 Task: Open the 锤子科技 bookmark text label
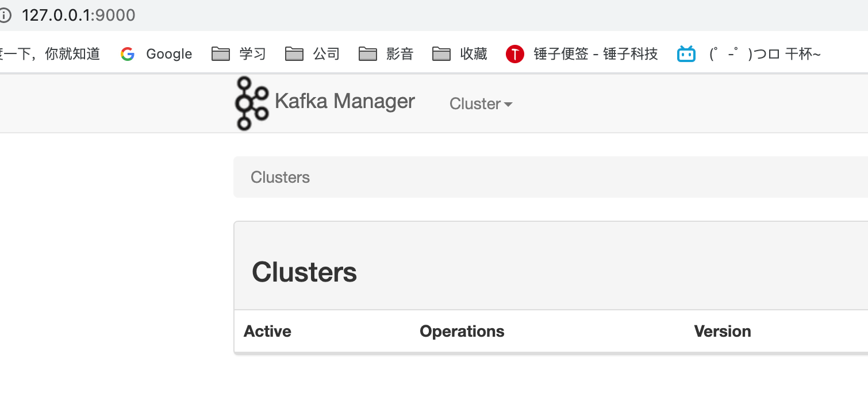(596, 54)
